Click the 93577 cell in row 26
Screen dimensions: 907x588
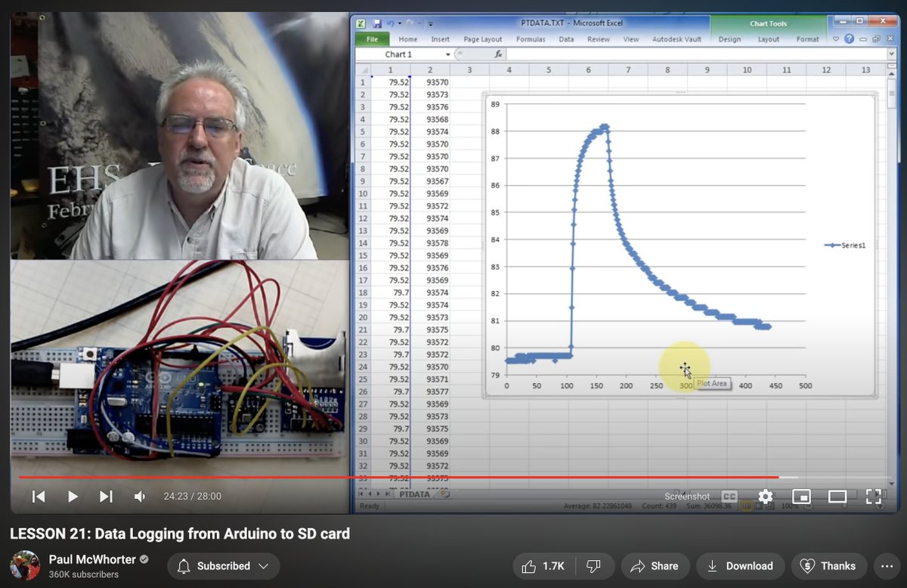(431, 391)
